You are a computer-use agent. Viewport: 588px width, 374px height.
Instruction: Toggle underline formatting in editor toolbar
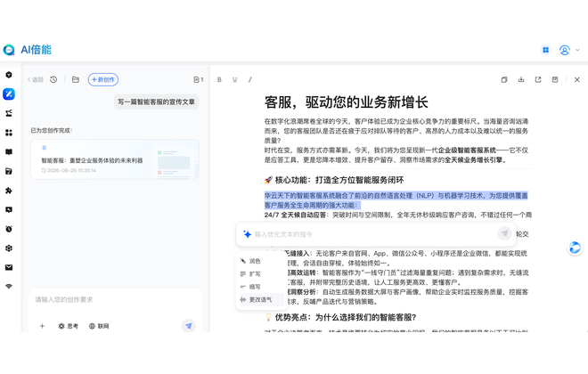point(234,79)
